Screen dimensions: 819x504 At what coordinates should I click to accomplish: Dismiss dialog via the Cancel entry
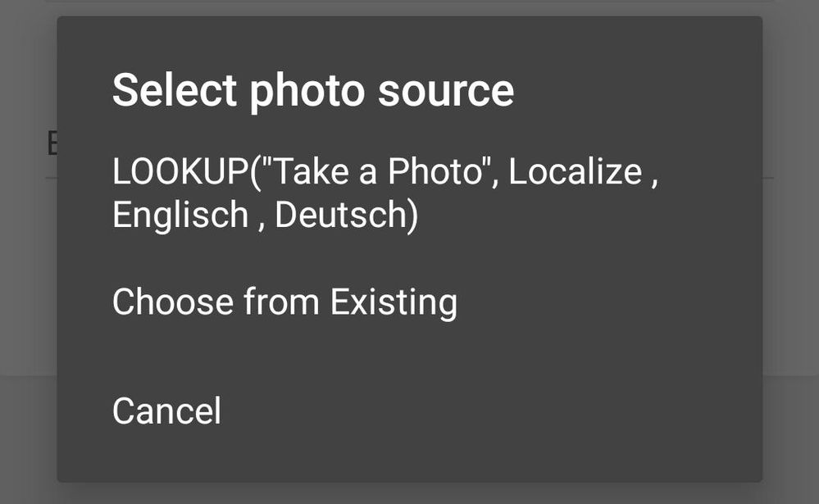(167, 411)
